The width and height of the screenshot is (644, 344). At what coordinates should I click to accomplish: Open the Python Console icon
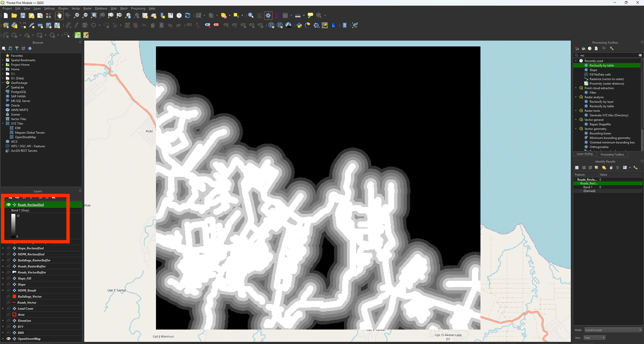[299, 25]
